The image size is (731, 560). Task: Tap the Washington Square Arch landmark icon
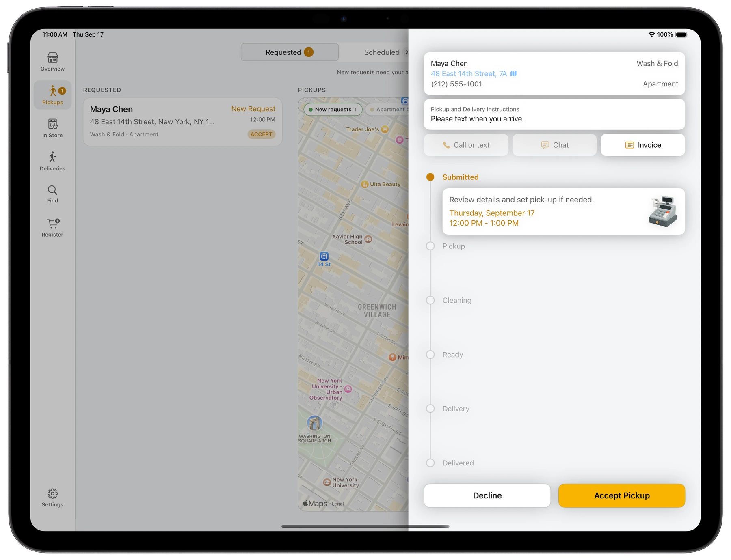coord(315,423)
